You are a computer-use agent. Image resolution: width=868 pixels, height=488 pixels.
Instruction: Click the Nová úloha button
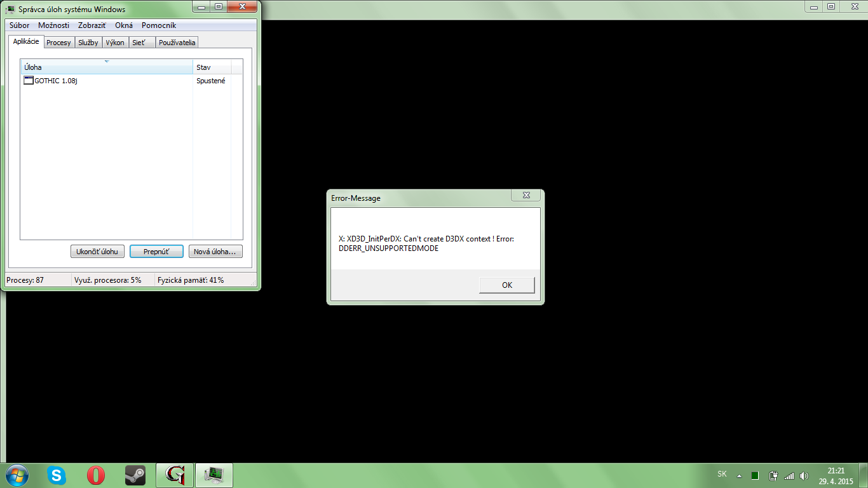215,252
